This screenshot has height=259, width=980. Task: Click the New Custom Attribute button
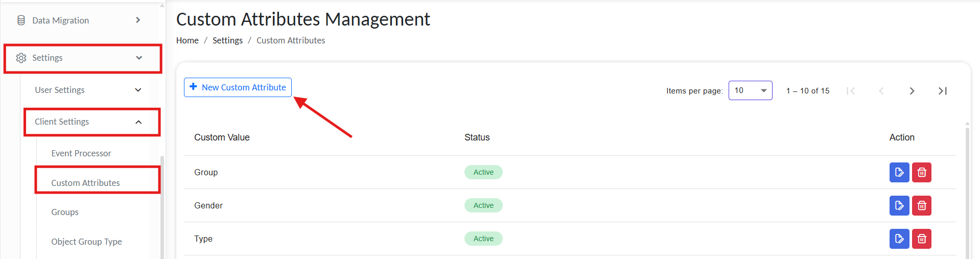238,87
